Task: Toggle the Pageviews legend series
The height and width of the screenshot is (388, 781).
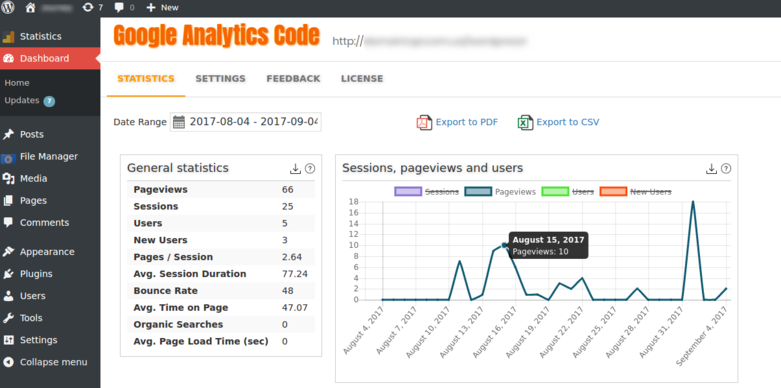Action: click(x=500, y=191)
